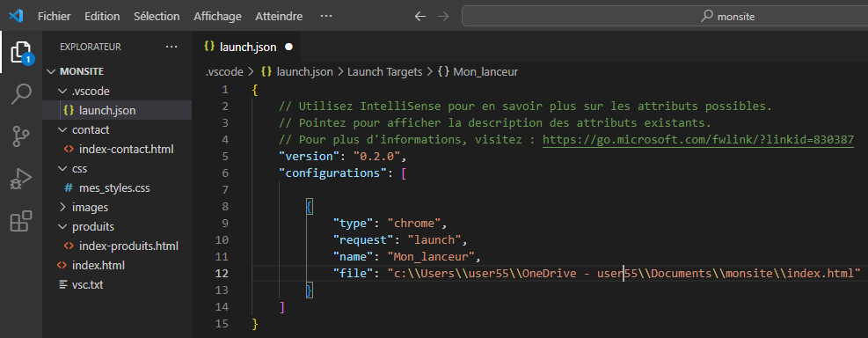Collapse the contact folder
Image resolution: width=868 pixels, height=338 pixels.
click(x=117, y=129)
